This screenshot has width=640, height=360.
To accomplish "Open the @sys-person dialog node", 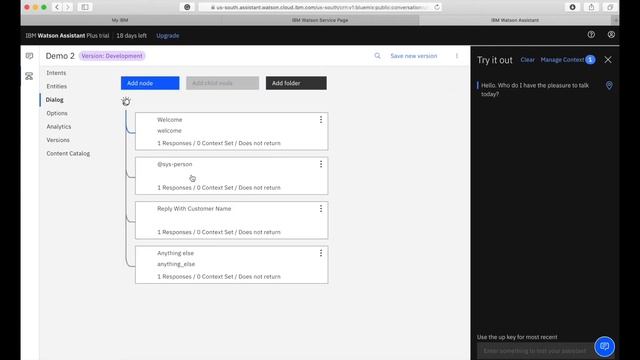I will [x=231, y=176].
